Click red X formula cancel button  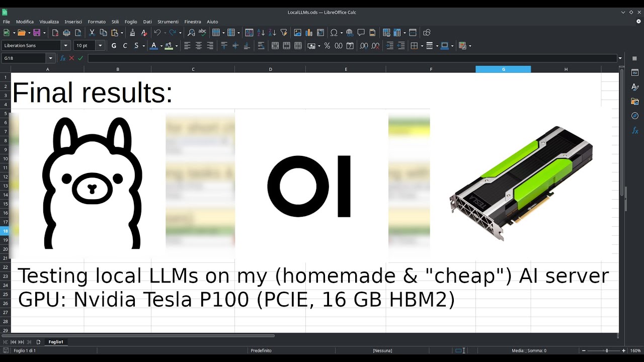[71, 58]
